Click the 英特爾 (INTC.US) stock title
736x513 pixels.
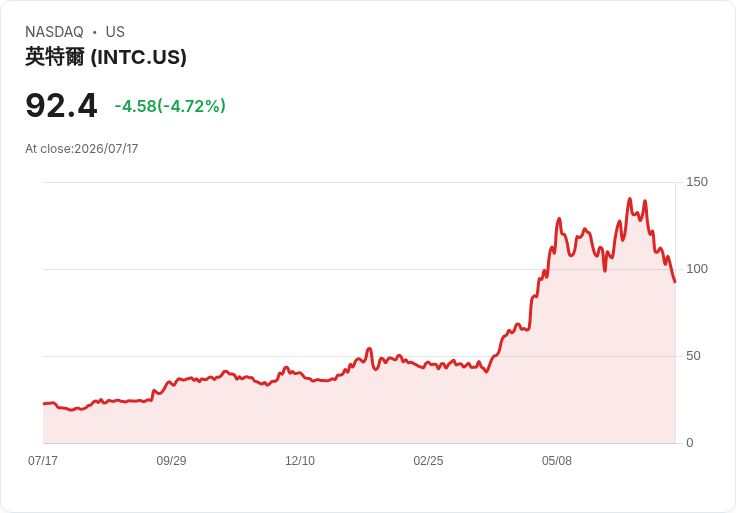pos(106,57)
